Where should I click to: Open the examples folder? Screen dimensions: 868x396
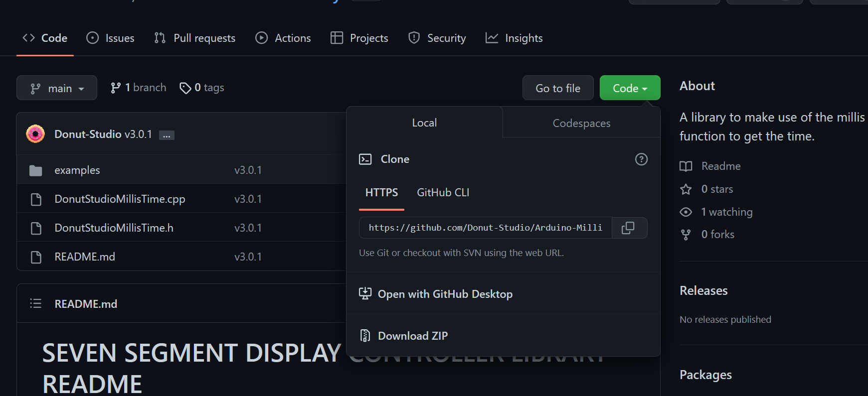77,170
